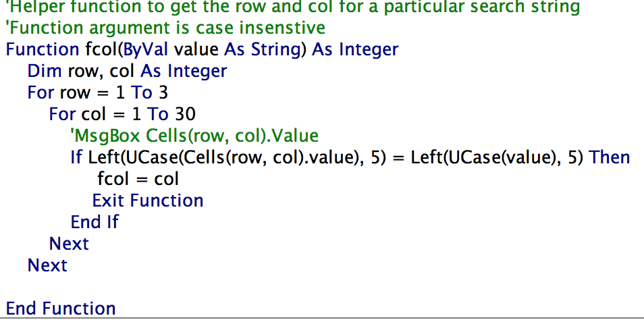
Task: Click the 'End If' line
Action: (95, 222)
